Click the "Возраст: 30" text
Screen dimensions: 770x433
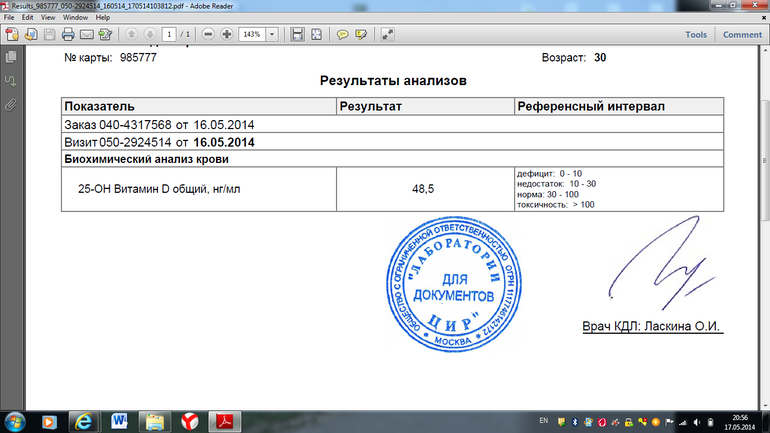tap(574, 57)
